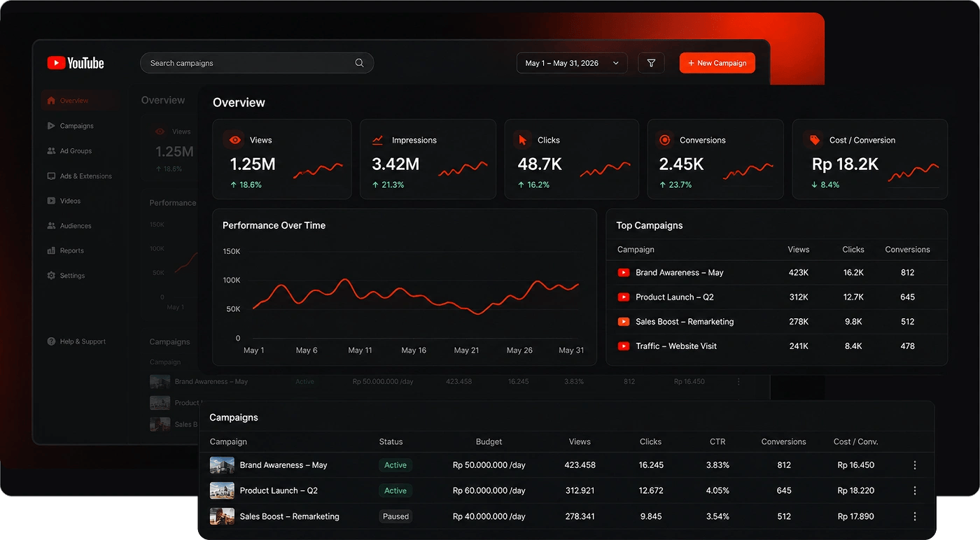Click the Rp 17.890 cost per conversion value
This screenshot has width=980, height=540.
tap(856, 517)
